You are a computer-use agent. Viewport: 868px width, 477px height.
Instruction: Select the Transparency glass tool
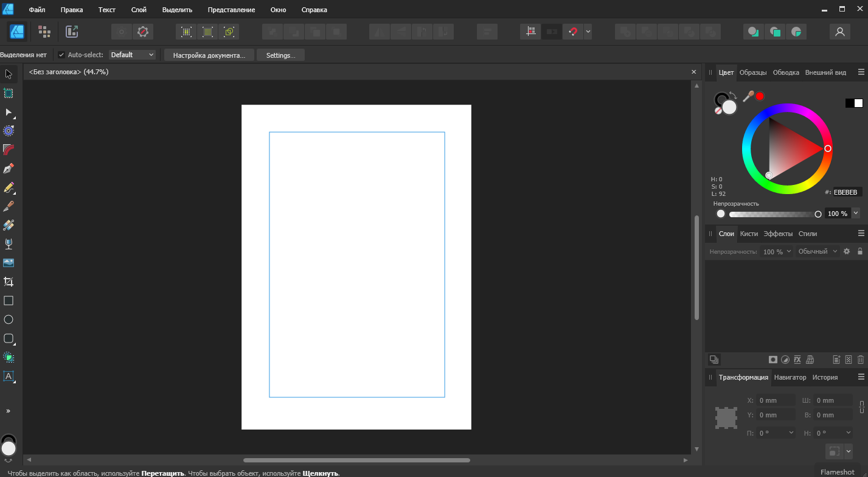[9, 244]
